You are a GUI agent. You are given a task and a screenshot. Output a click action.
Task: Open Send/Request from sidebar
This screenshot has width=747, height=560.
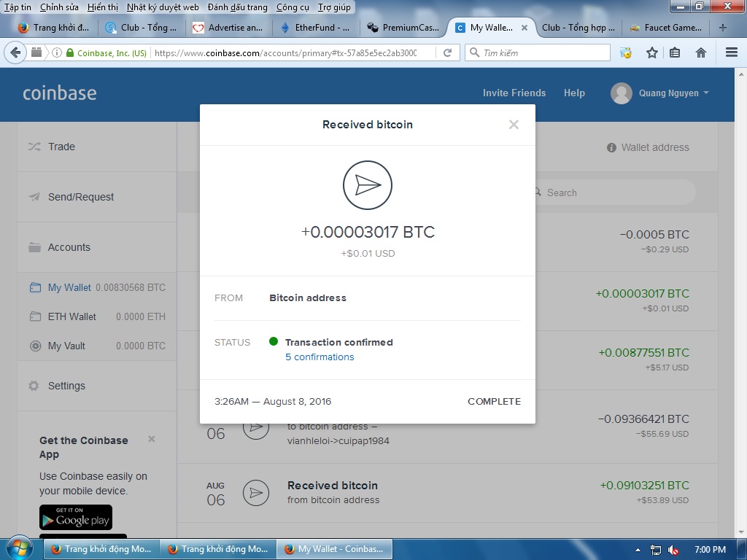[x=81, y=197]
